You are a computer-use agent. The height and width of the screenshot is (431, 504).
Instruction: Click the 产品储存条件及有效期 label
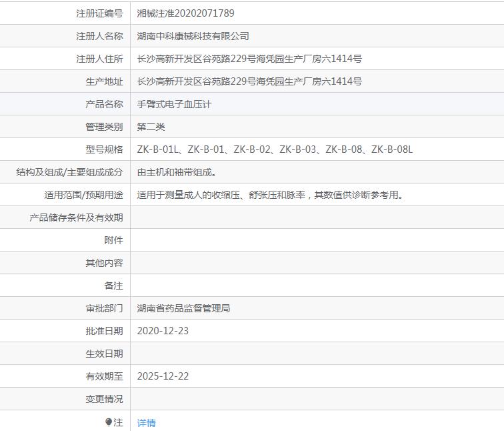point(76,218)
